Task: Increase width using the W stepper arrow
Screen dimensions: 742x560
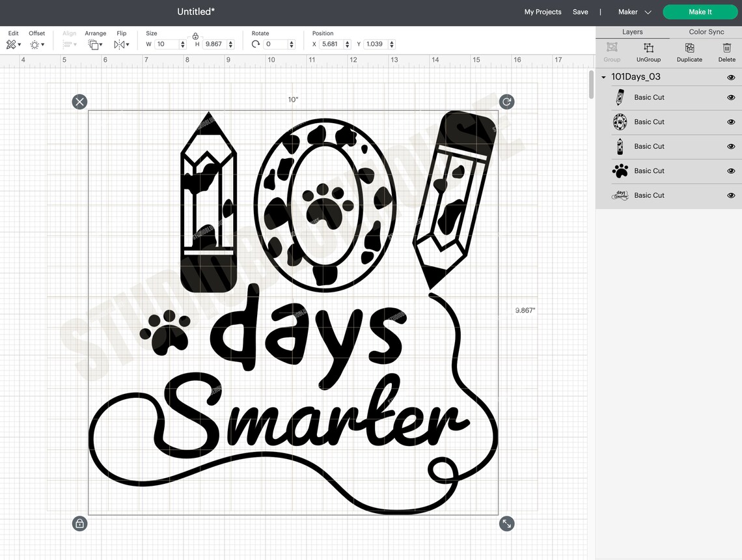Action: [182, 42]
